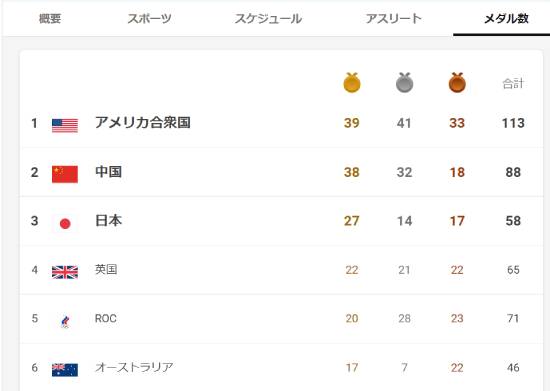The width and height of the screenshot is (550, 391).
Task: Click the China flag icon
Action: (65, 174)
